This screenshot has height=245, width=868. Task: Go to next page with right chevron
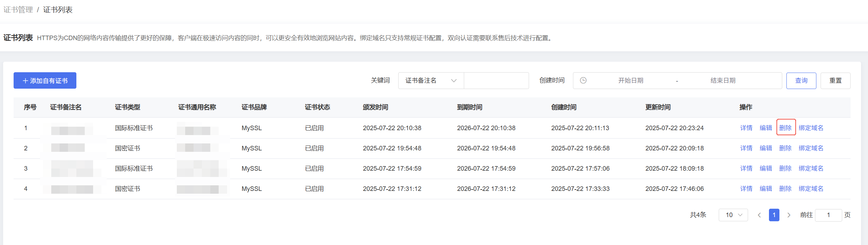point(789,215)
